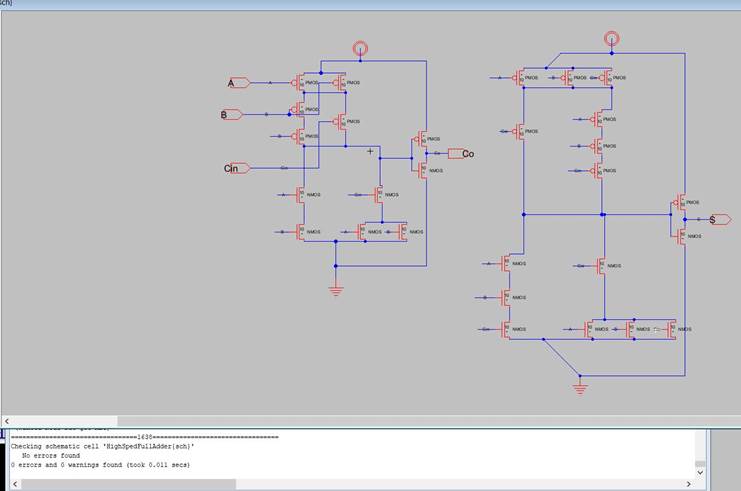Click the crosshair marker in the carry circuit
741x491 pixels.
coord(370,152)
